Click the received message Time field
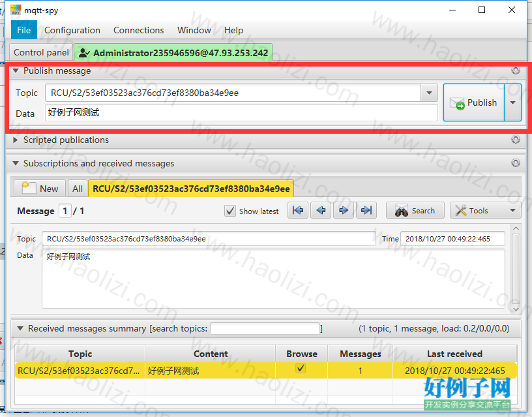Screen dimensions: 532x417 pos(452,239)
